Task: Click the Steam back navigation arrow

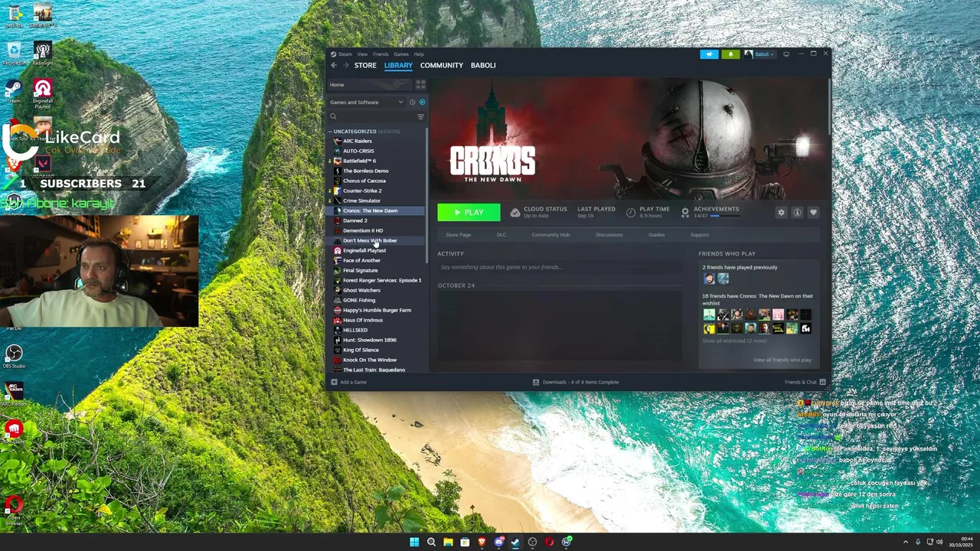Action: point(334,65)
